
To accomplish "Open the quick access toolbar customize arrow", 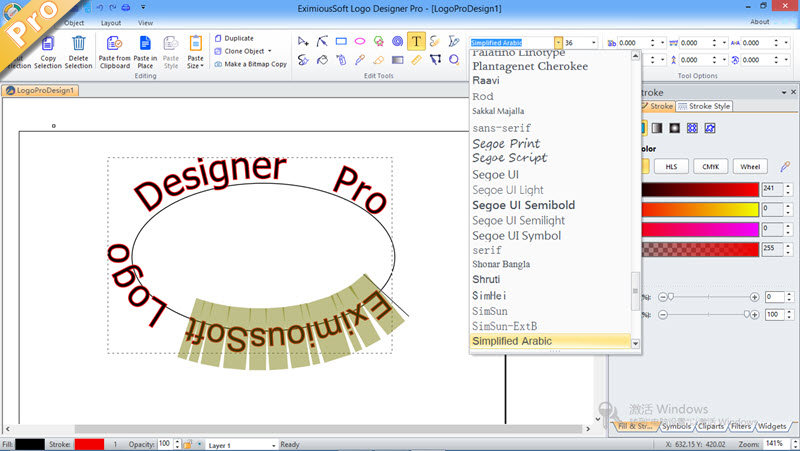I will (143, 8).
